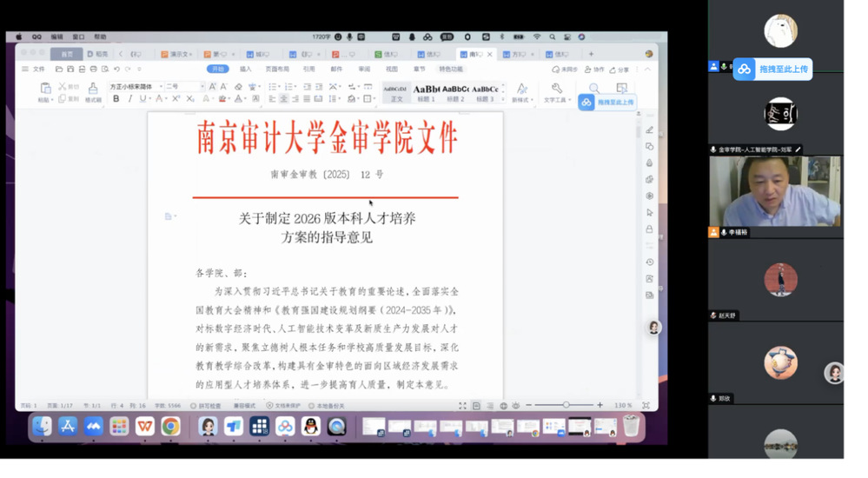Open the WPS Office app in the Dock

(145, 426)
